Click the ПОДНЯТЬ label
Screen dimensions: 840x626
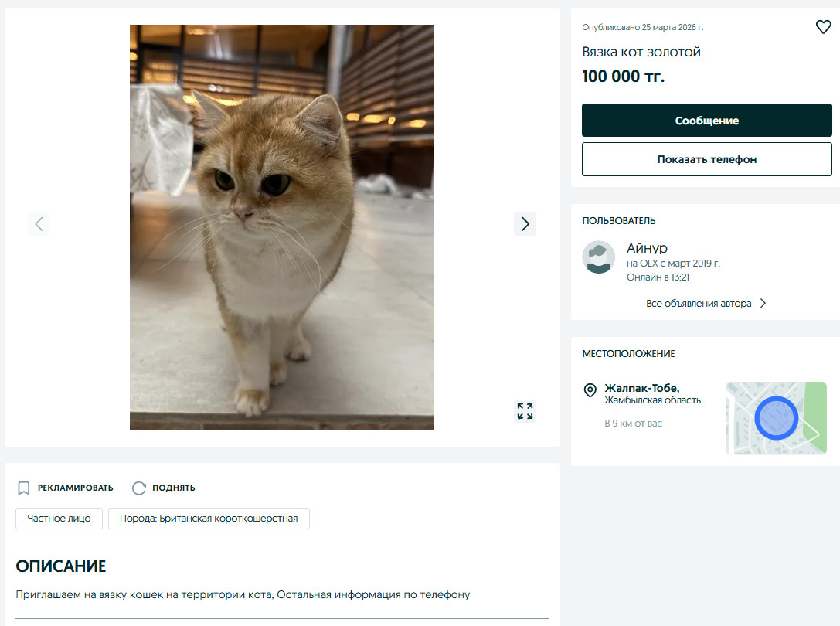[173, 488]
